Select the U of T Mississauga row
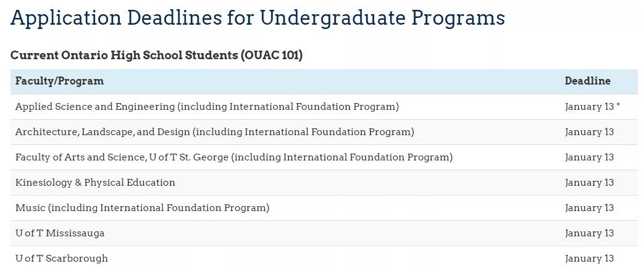The width and height of the screenshot is (644, 274). (60, 233)
